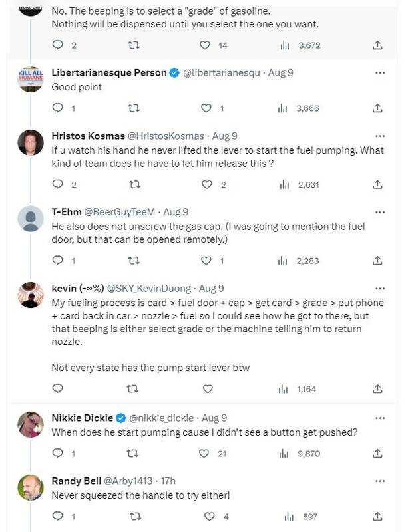Click the @BeerGuyTeeM username handle
Screen dimensions: 406x532
coord(119,212)
